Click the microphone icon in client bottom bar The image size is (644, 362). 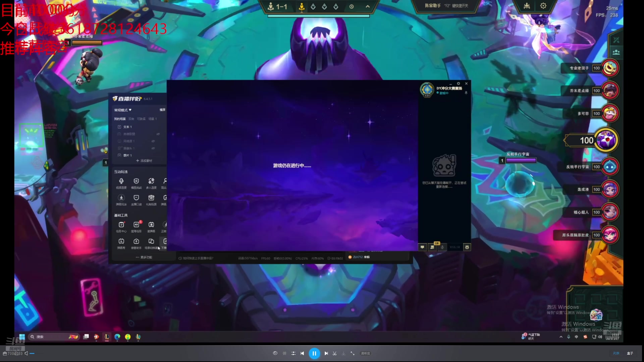coord(442,247)
